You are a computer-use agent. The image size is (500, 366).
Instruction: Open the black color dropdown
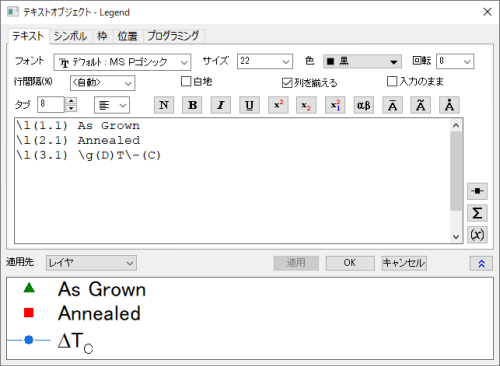click(362, 62)
